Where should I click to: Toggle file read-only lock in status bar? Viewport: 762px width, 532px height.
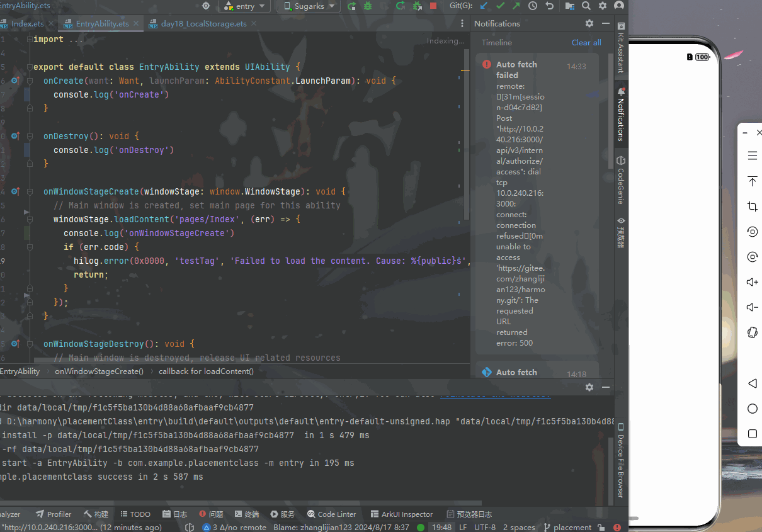602,528
